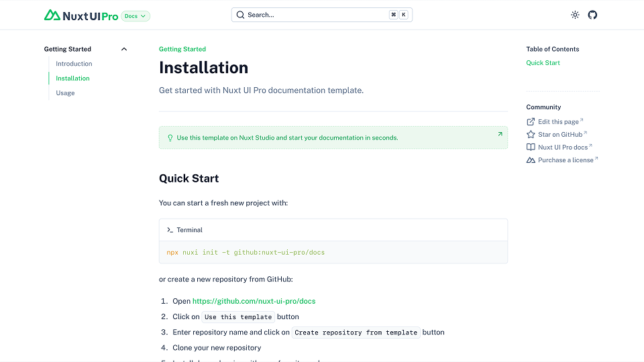The image size is (644, 362).
Task: Click the search magnifier icon
Action: click(x=240, y=15)
